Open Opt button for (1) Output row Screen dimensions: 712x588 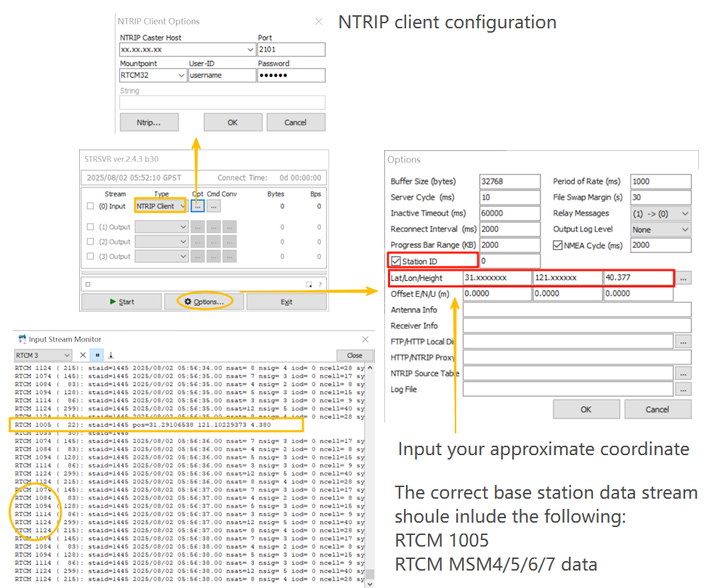pos(198,226)
